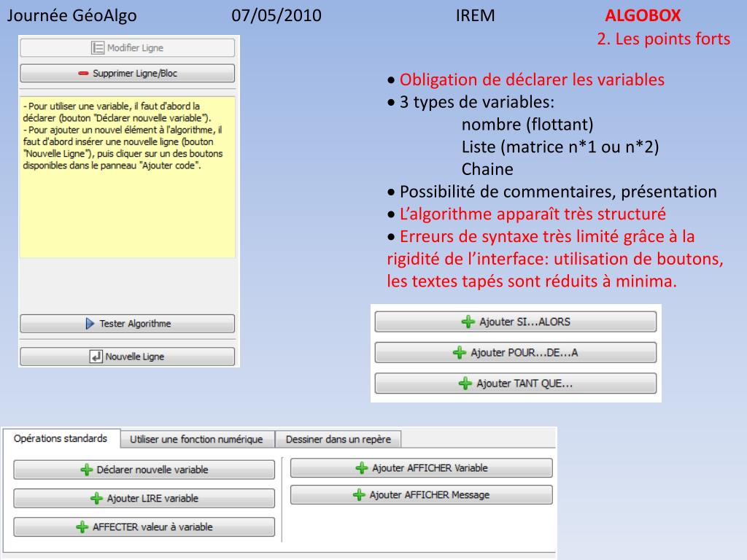Viewport: 747px width, 560px height.
Task: Click the Modifier Ligne button
Action: [x=127, y=47]
